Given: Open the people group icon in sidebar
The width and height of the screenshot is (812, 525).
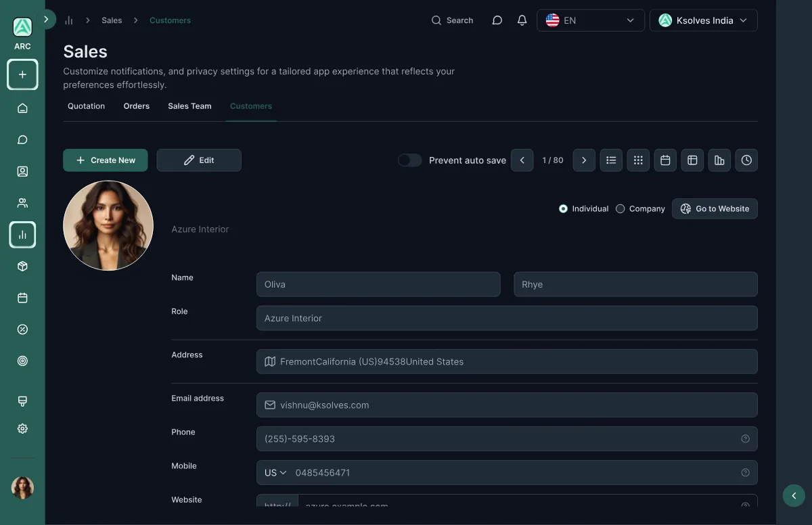Looking at the screenshot, I should click(22, 203).
